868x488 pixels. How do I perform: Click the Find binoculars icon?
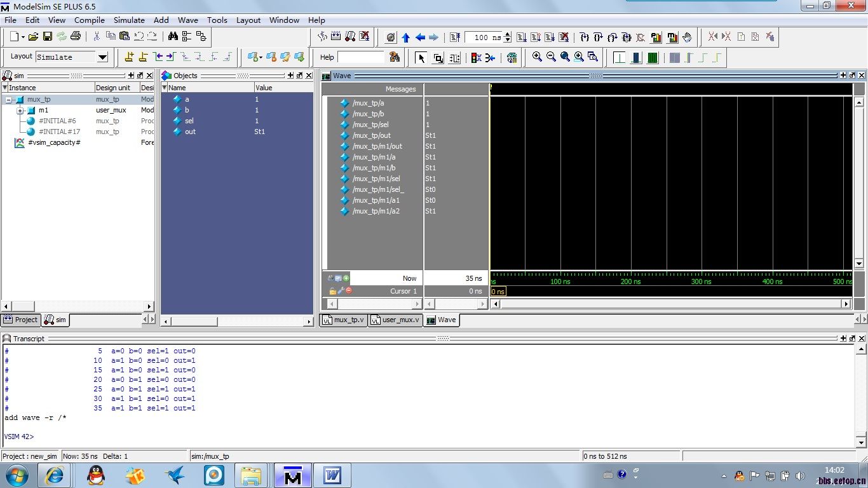pos(173,37)
